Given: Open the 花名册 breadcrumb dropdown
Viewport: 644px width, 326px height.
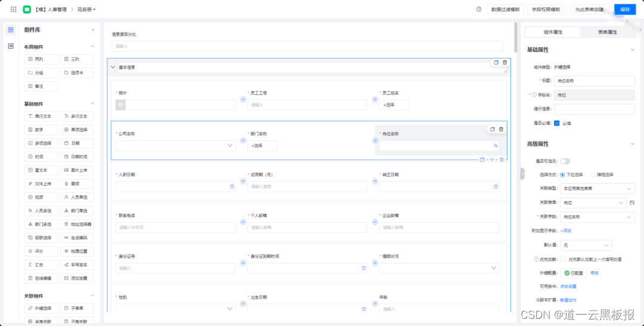Looking at the screenshot, I should pos(86,9).
